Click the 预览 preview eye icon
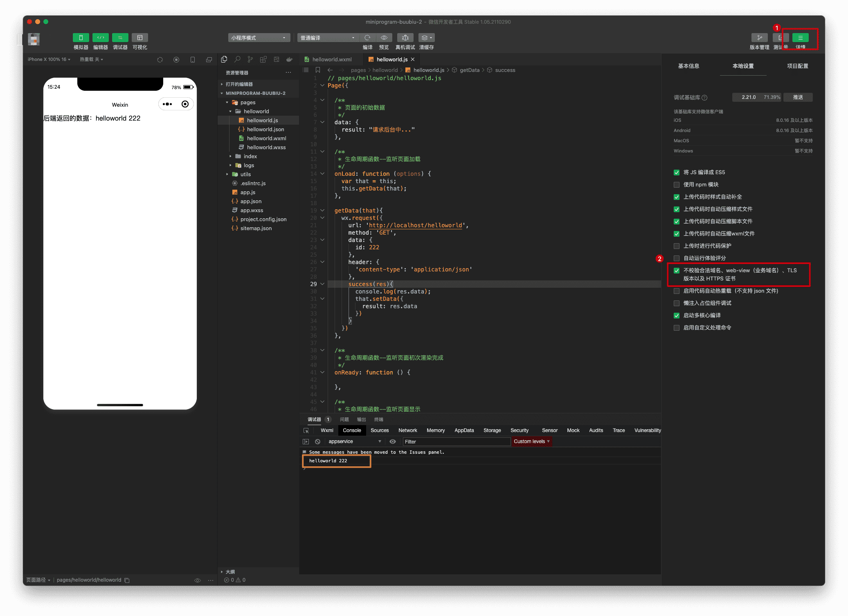Screen dimensions: 848x616 [384, 38]
